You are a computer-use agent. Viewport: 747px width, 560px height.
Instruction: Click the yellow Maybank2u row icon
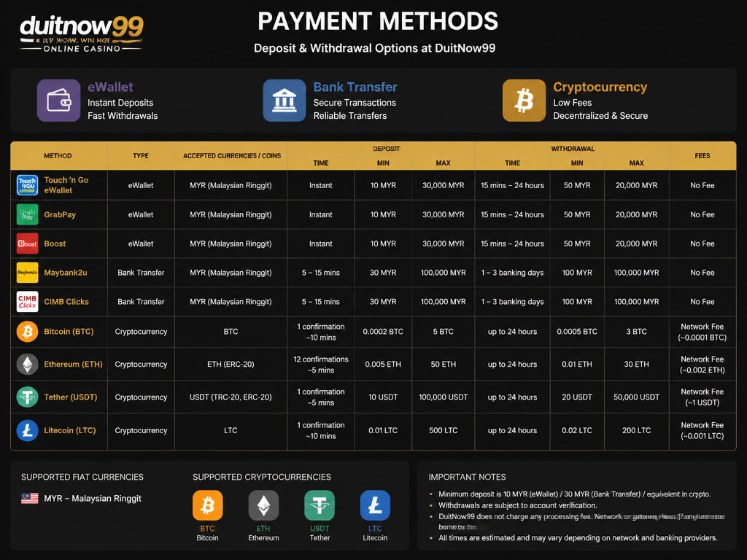pyautogui.click(x=27, y=273)
